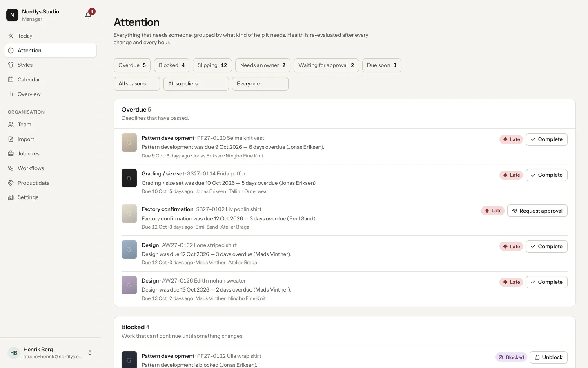Open Calendar in the sidebar

50,80
